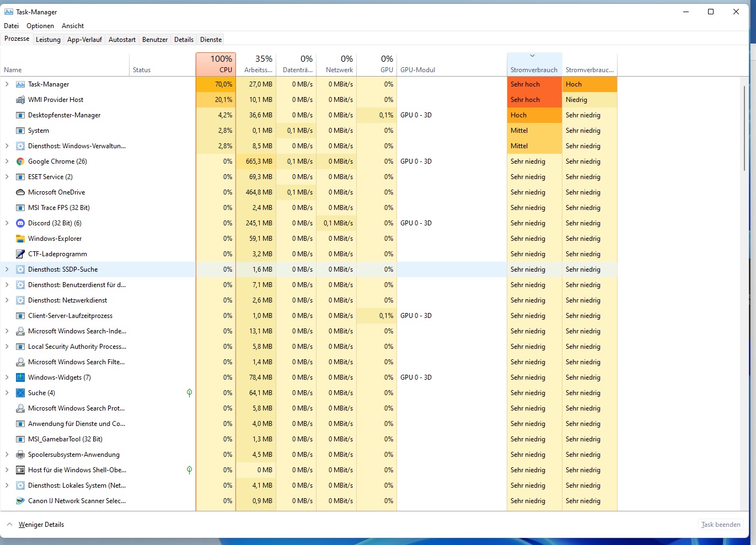The height and width of the screenshot is (545, 756).
Task: Switch to the Leistung tab
Action: coord(48,39)
